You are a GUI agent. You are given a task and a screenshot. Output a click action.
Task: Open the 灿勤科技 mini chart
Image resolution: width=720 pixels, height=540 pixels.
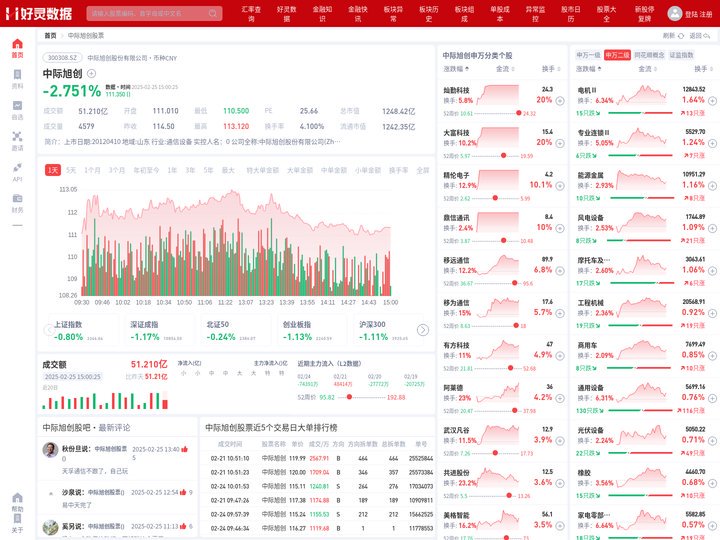pyautogui.click(x=498, y=95)
